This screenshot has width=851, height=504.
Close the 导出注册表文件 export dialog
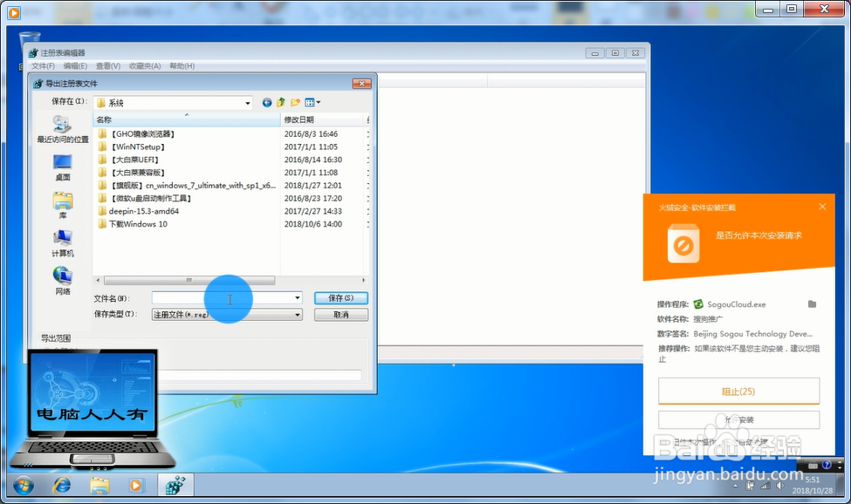[x=361, y=84]
